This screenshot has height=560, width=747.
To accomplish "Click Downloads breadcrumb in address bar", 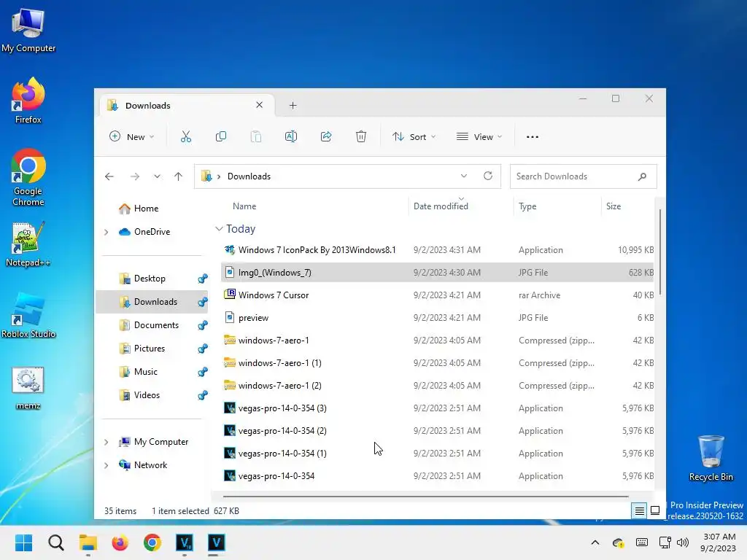I will click(249, 176).
